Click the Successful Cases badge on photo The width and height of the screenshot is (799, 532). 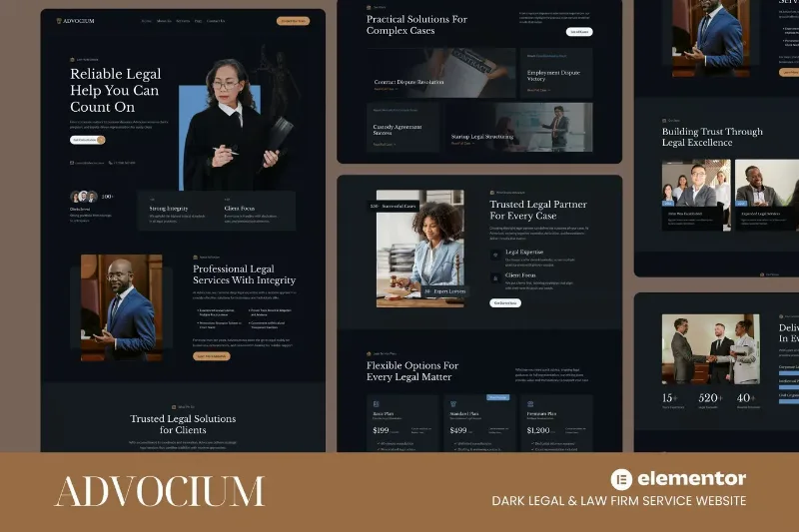(393, 207)
